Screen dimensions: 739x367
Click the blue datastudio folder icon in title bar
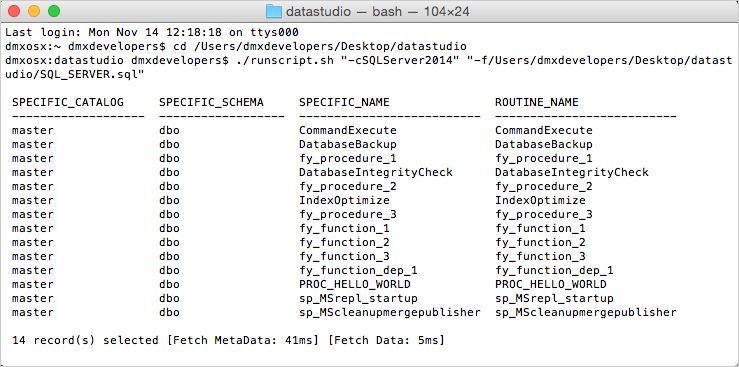(x=273, y=11)
